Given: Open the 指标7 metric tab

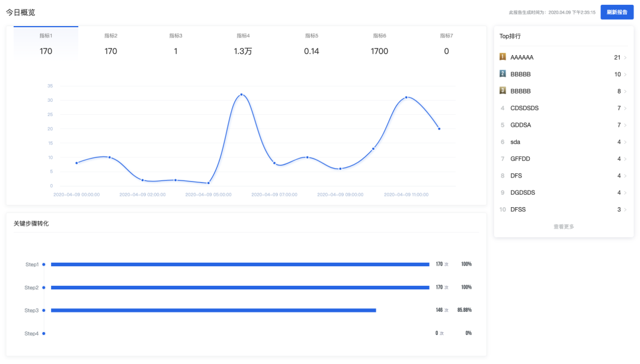Looking at the screenshot, I should pyautogui.click(x=446, y=44).
